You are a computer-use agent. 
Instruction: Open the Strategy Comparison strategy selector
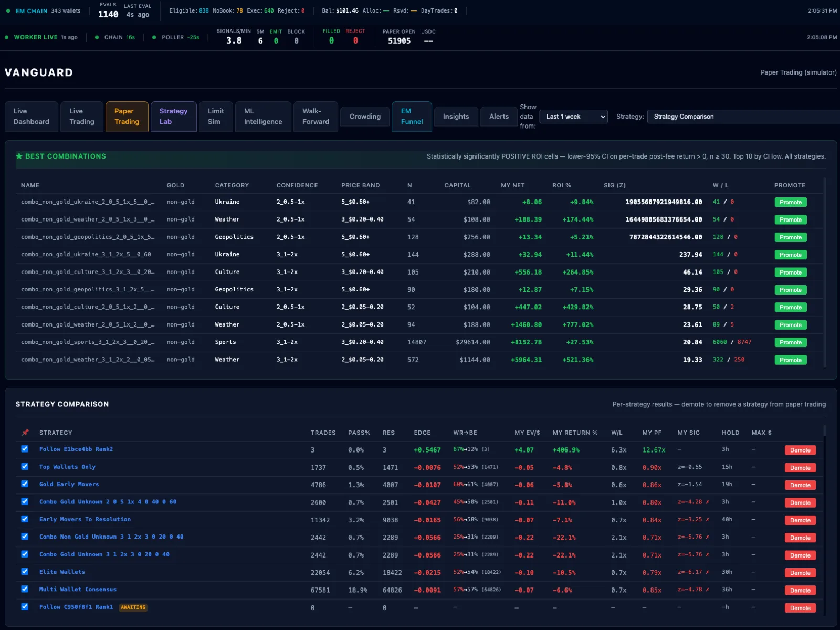click(x=743, y=117)
